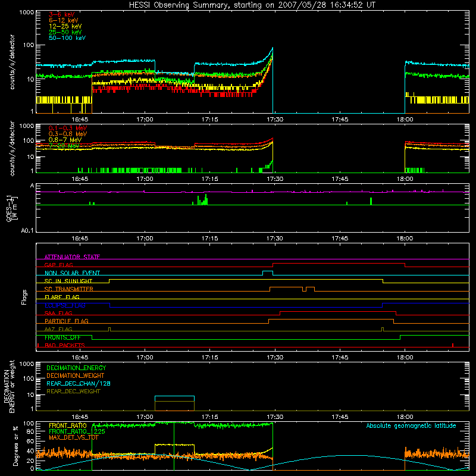Click the FRONTS_OFF flag label
The height and width of the screenshot is (476, 476).
pyautogui.click(x=62, y=337)
